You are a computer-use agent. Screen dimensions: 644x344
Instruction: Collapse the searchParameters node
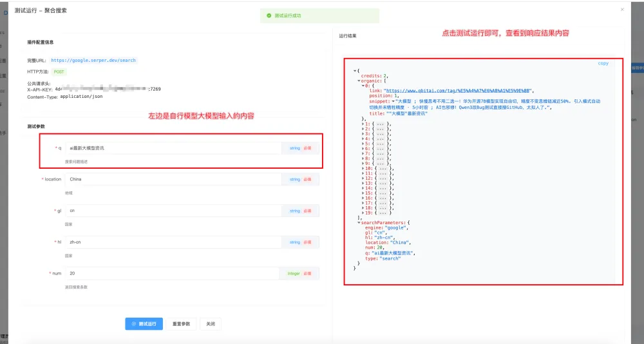click(x=359, y=223)
